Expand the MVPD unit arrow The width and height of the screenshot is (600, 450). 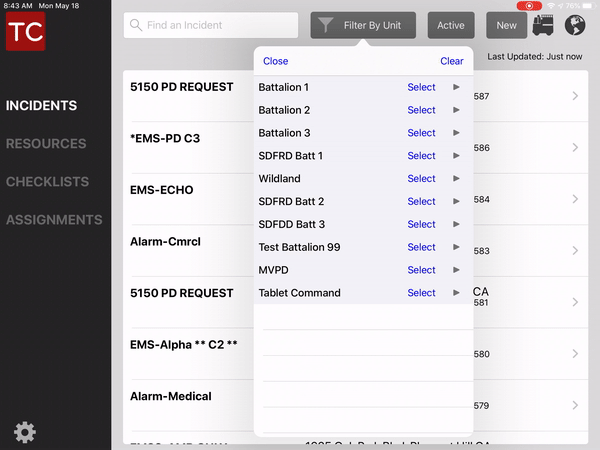coord(457,270)
